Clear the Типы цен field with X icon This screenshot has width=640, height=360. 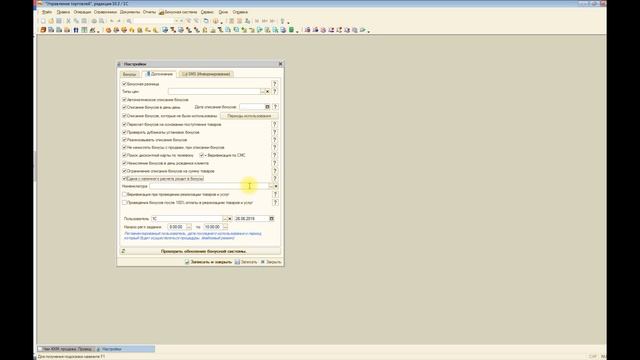(267, 91)
